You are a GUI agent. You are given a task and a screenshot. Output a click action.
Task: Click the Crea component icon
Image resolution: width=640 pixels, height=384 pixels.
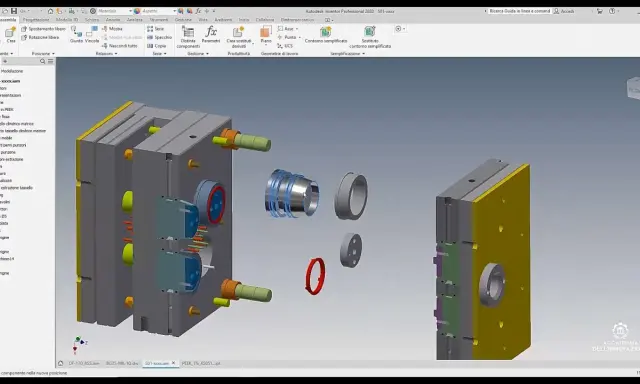point(11,35)
